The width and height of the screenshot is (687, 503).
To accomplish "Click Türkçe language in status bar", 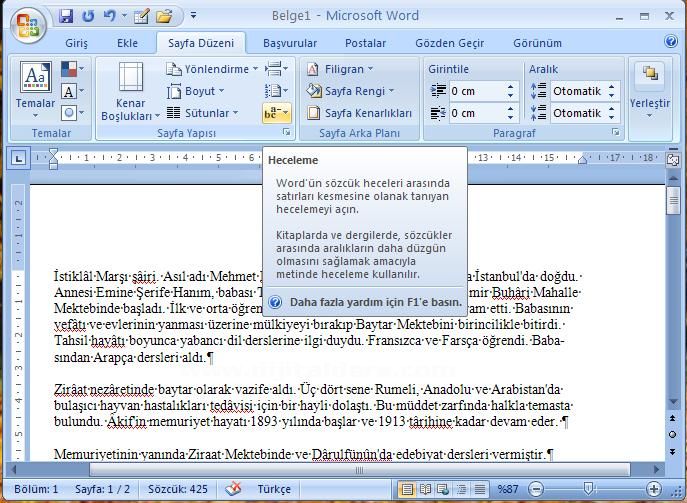I will pyautogui.click(x=274, y=489).
